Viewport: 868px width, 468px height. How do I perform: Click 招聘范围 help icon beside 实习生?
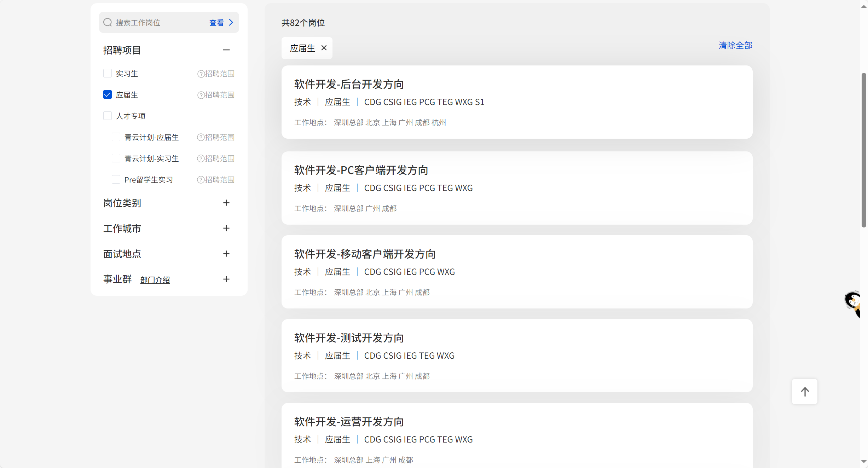click(201, 74)
